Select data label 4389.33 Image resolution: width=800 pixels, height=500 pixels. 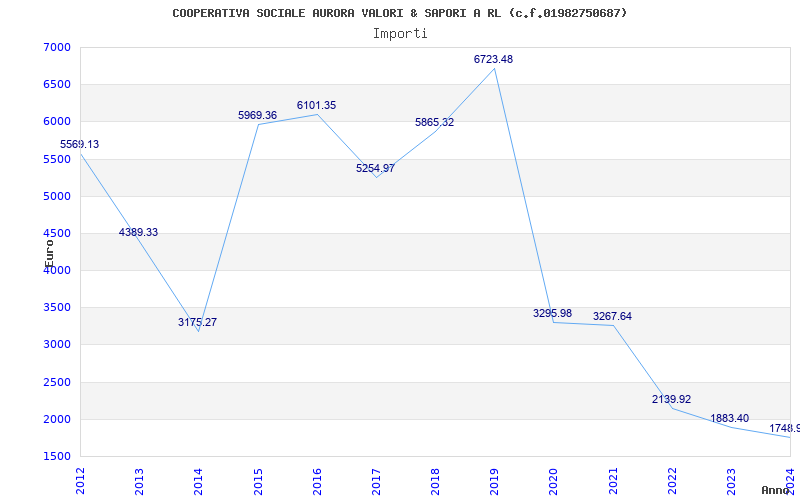tap(138, 232)
